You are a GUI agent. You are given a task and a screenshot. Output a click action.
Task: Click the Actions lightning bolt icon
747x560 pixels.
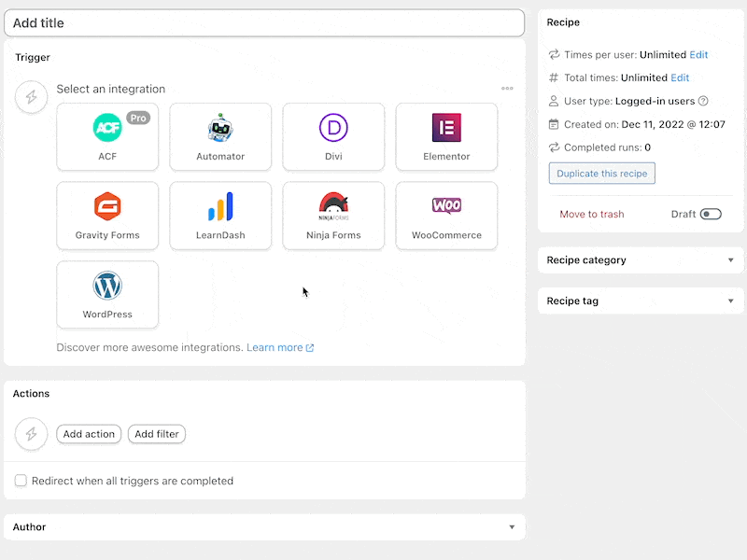[31, 434]
